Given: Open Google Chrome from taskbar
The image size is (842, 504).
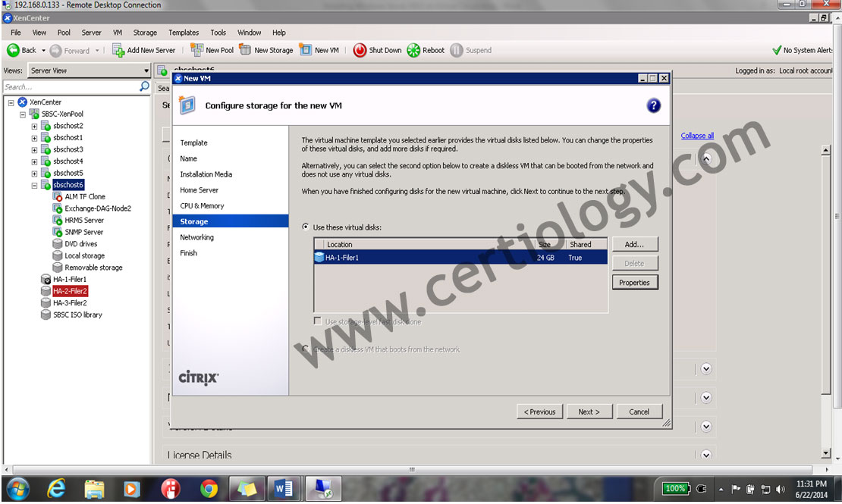Looking at the screenshot, I should pos(209,488).
